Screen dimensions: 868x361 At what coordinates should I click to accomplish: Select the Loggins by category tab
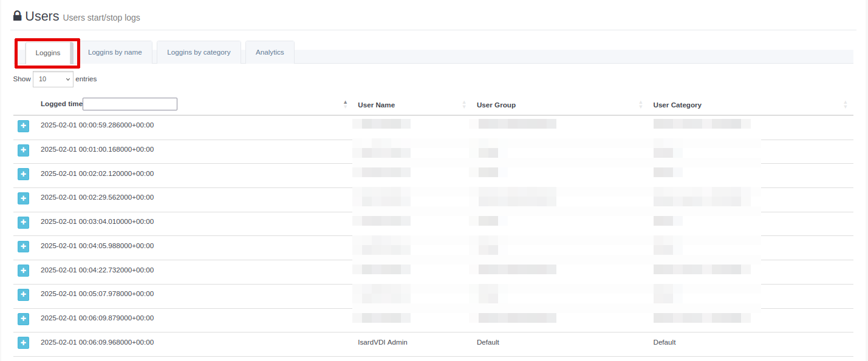(199, 52)
